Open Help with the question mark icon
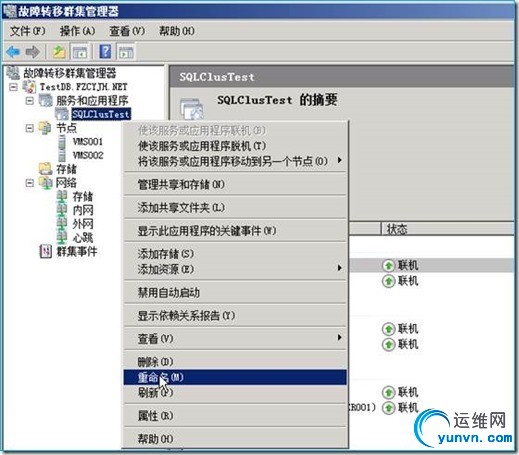Image resolution: width=519 pixels, height=455 pixels. (105, 52)
